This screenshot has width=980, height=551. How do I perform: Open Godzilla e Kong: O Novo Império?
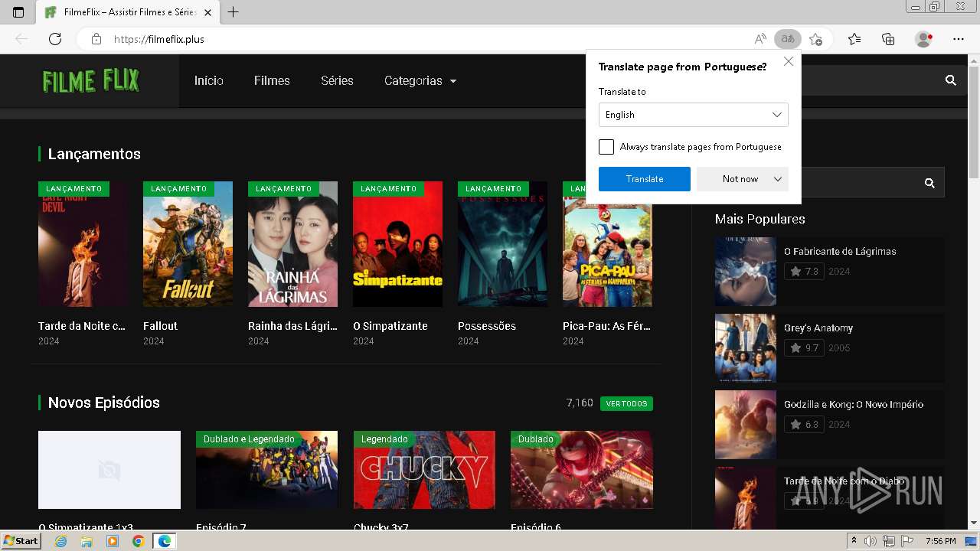pyautogui.click(x=854, y=404)
